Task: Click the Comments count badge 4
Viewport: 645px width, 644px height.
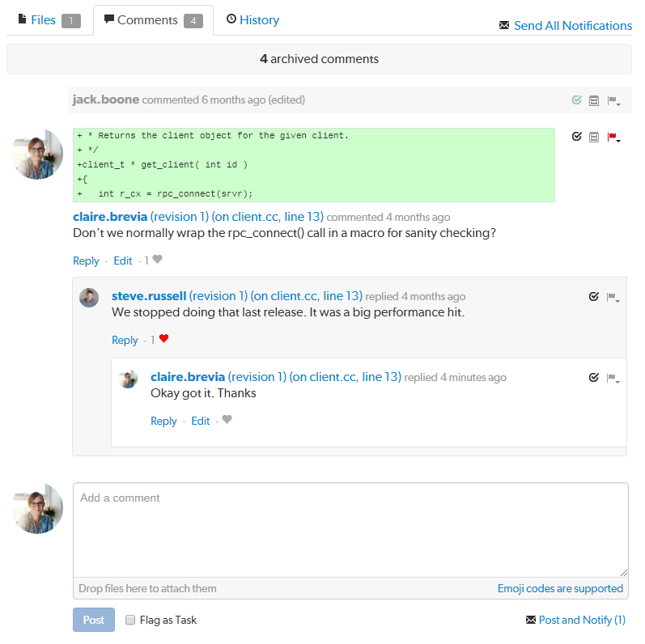Action: point(193,21)
